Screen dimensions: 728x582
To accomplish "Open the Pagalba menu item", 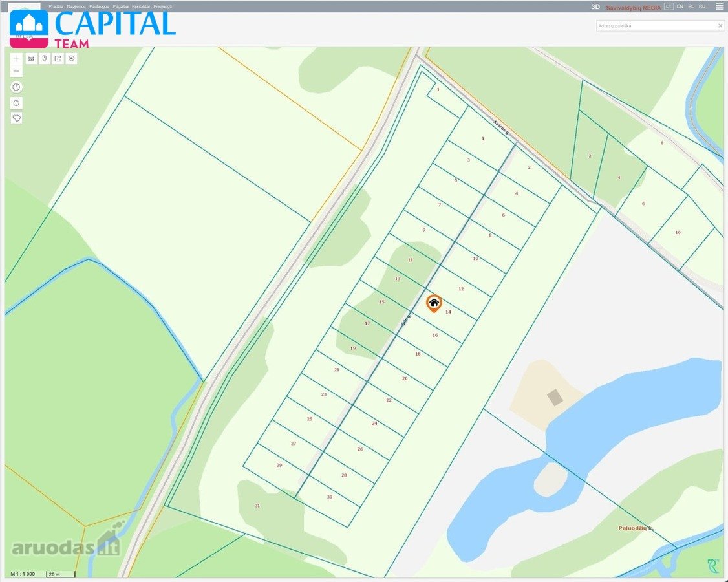I will [121, 6].
